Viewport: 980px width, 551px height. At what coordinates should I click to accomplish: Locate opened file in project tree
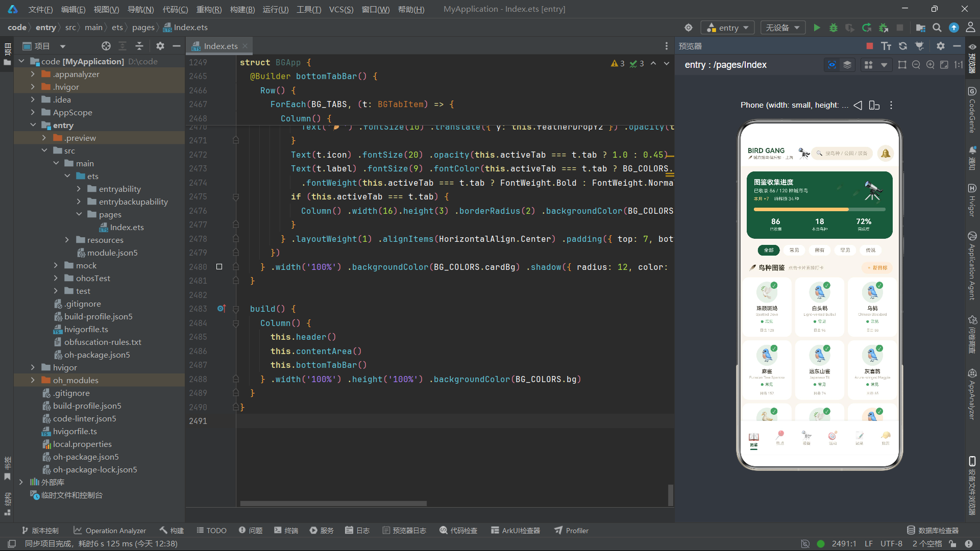pyautogui.click(x=106, y=46)
